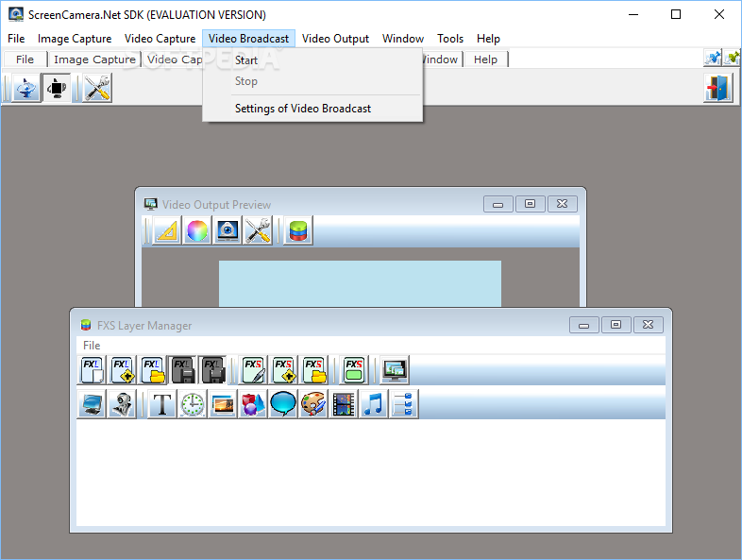
Task: Click the yellow triangle ruler icon in Video Output Preview
Action: click(x=166, y=230)
